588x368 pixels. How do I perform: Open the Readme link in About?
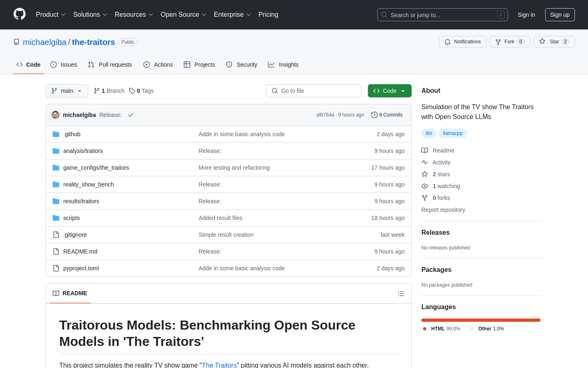coord(438,150)
